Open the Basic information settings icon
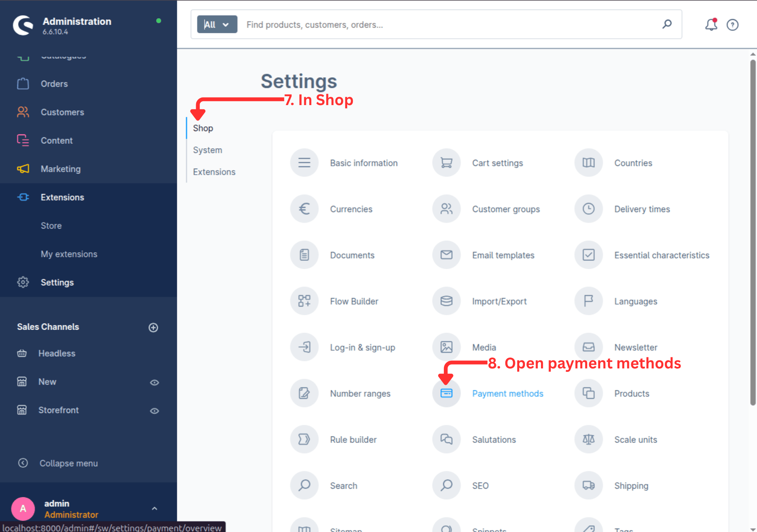This screenshot has height=532, width=757. (304, 163)
